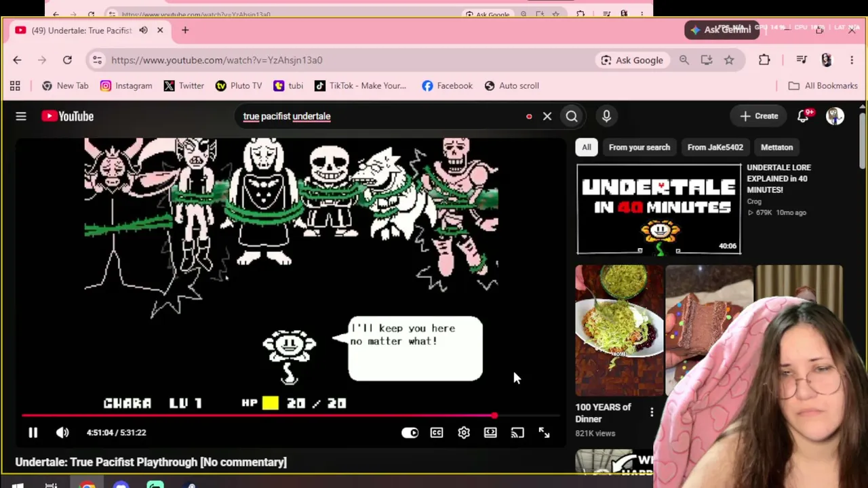Open more options for 100 Years of Dinner
Screen dimensions: 868x488
(652, 412)
